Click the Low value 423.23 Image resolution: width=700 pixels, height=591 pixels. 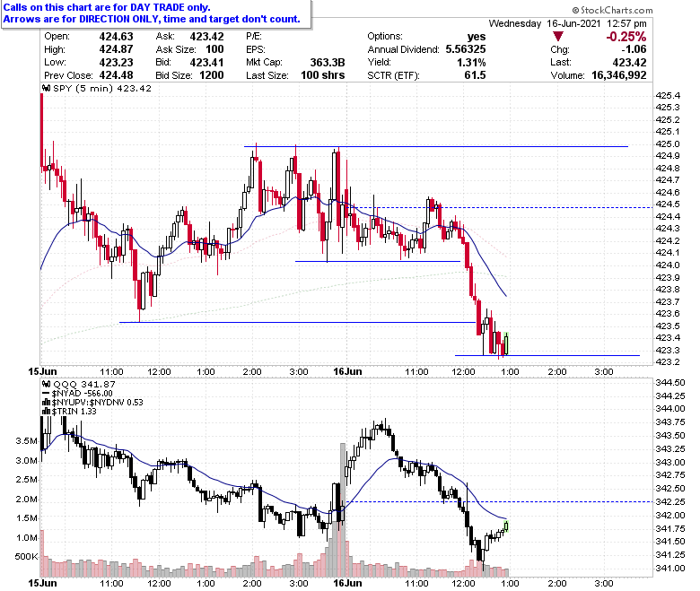(116, 63)
